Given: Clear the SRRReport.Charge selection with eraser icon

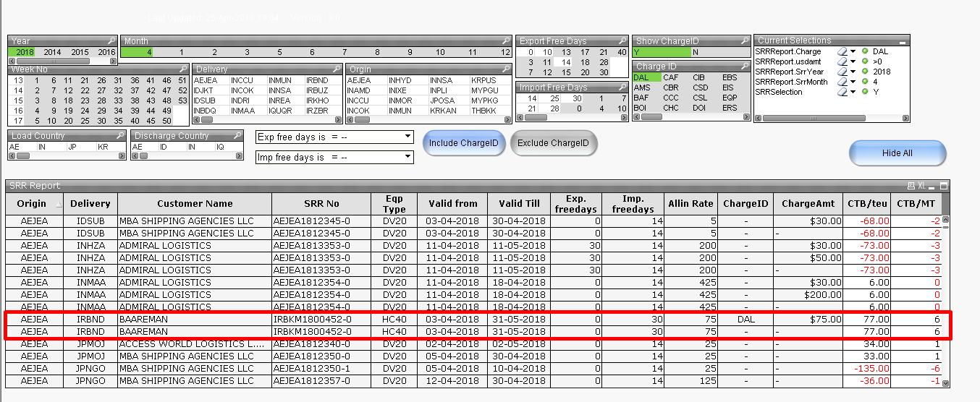Looking at the screenshot, I should tap(842, 52).
